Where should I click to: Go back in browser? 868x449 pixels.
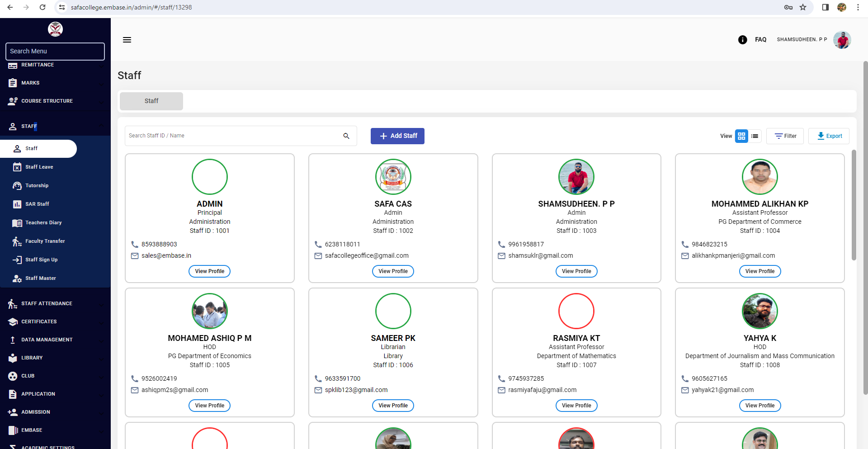10,7
